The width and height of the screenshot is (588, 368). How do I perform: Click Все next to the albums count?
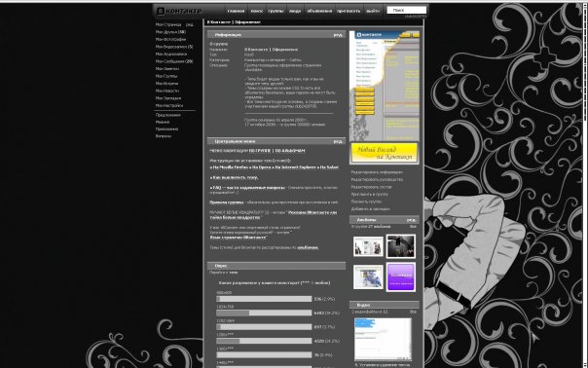click(x=413, y=227)
